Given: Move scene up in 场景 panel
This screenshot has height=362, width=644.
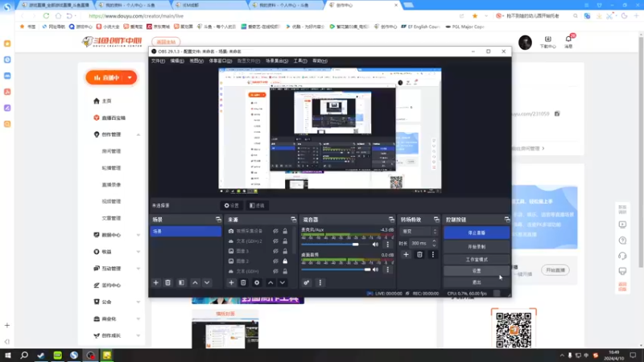Looking at the screenshot, I should point(195,283).
